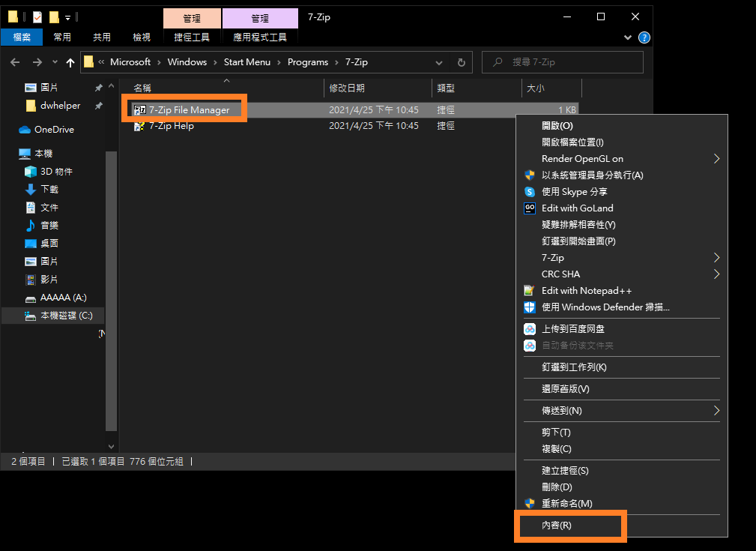The image size is (756, 551).
Task: Select OneDrive in the sidebar
Action: 54,129
